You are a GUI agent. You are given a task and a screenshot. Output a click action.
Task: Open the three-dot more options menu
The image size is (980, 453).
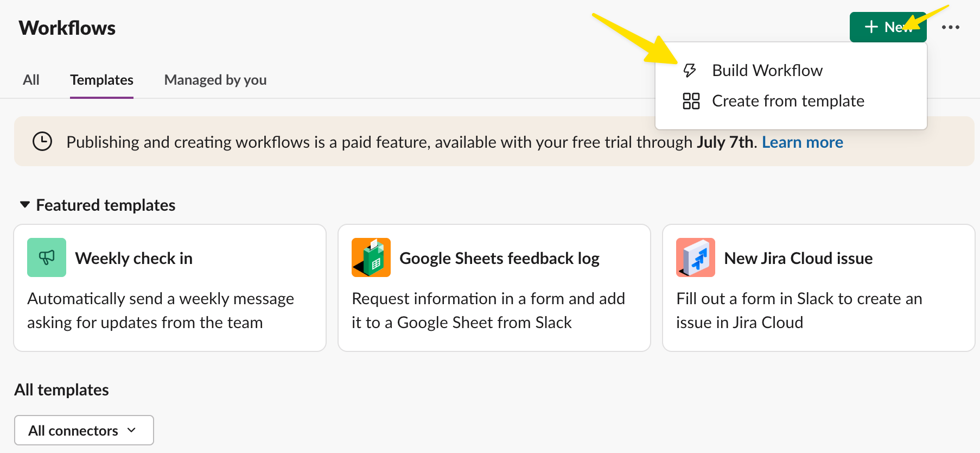pos(951,27)
